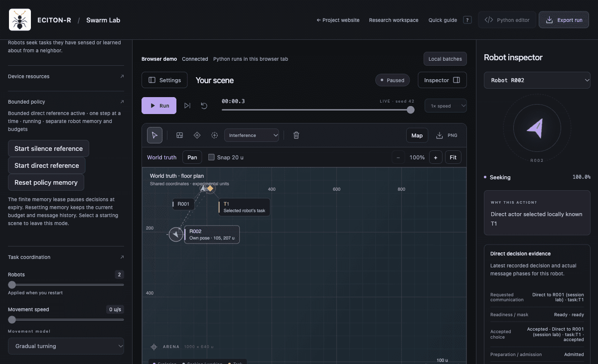Click the floor plan grid tool icon

(180, 135)
